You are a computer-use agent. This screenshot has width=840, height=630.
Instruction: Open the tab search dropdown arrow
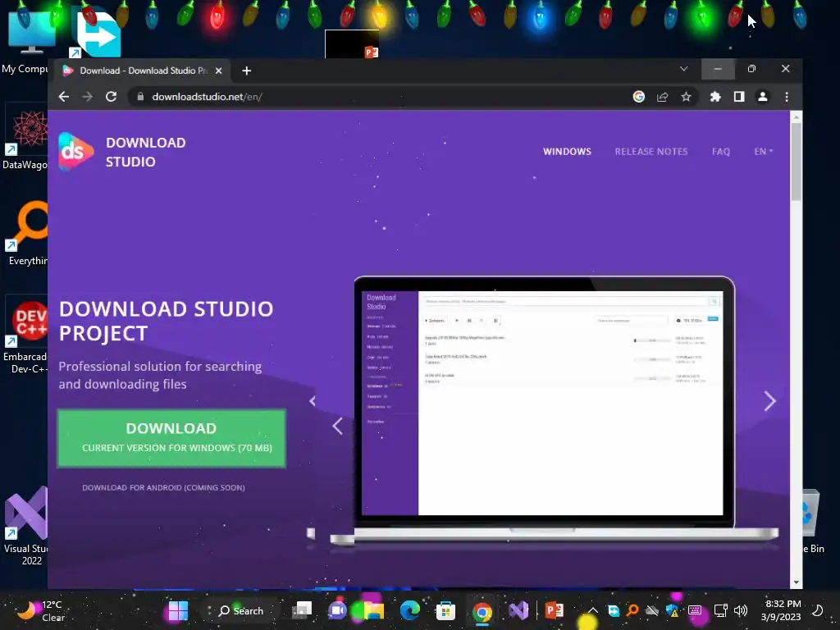[683, 69]
